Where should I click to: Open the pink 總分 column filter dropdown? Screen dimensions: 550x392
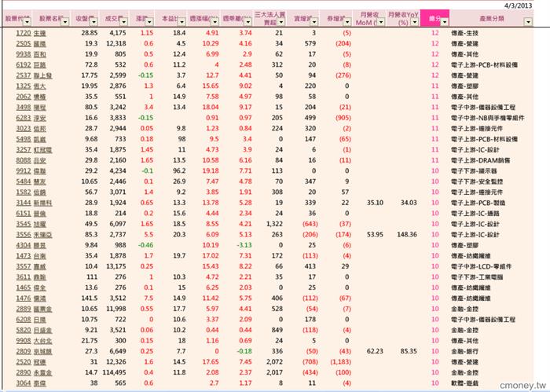click(x=445, y=22)
